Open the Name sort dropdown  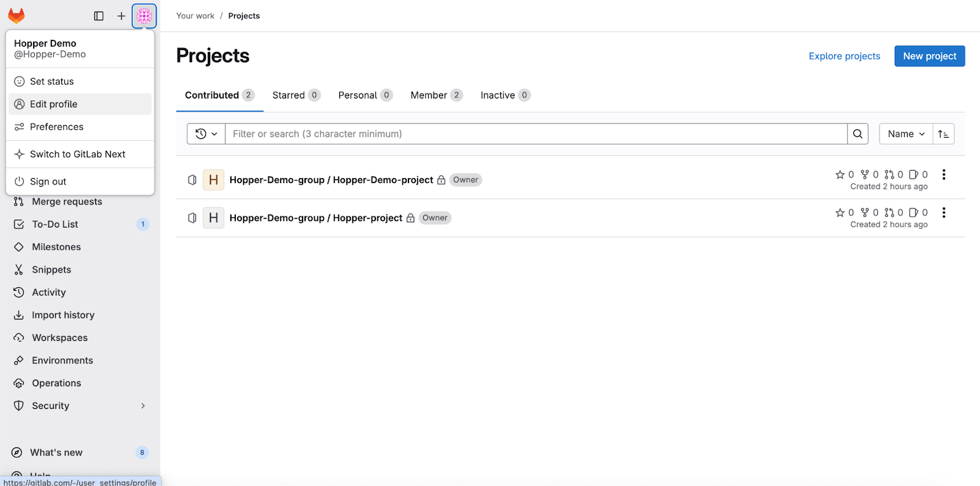[906, 133]
